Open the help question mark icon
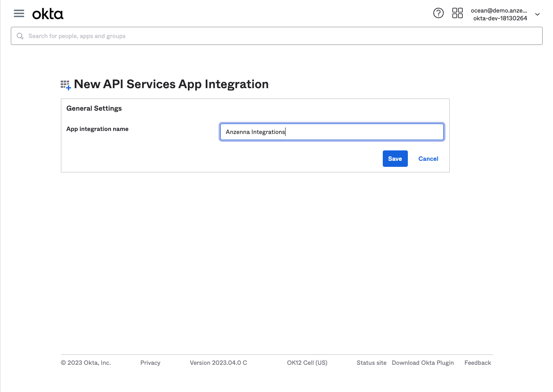Screen dimensions: 553x392 point(438,13)
